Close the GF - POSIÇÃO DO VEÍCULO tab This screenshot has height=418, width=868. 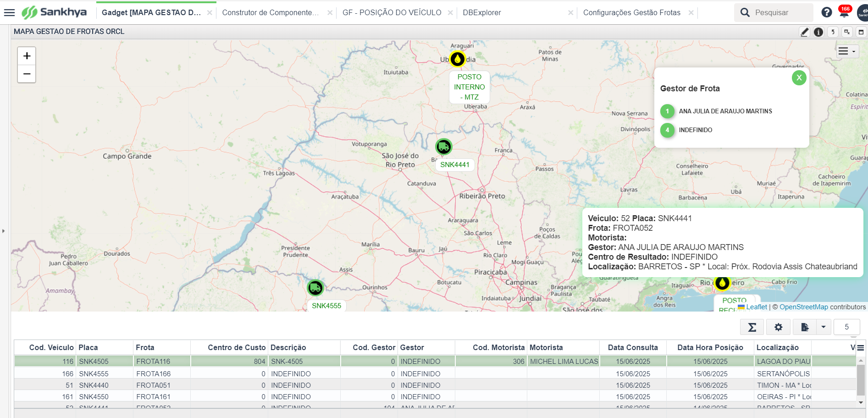click(x=450, y=13)
